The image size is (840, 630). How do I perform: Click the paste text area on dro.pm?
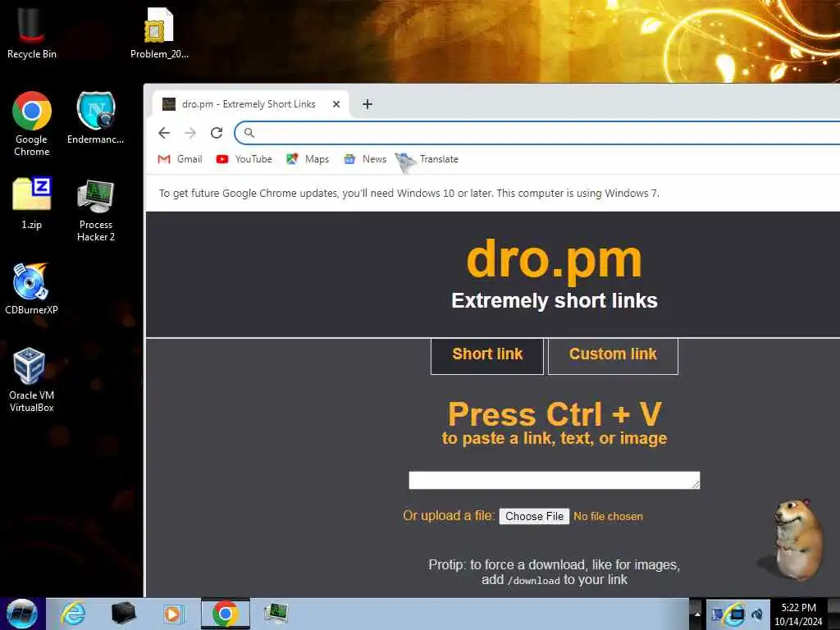[x=554, y=480]
